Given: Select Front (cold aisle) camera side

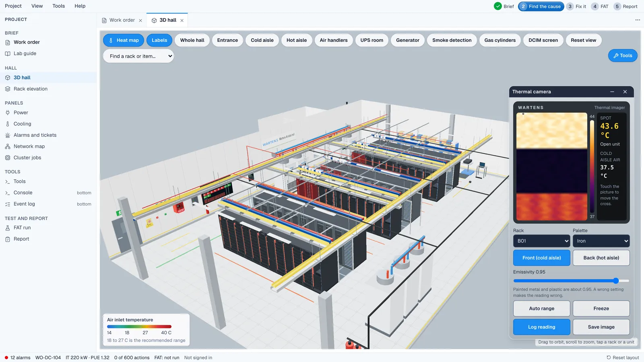Looking at the screenshot, I should click(x=541, y=258).
